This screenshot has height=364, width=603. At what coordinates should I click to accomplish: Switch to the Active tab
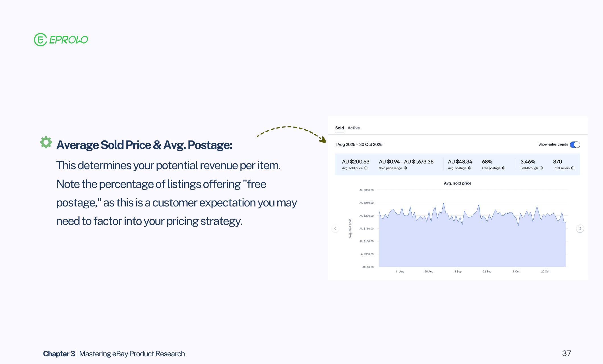click(x=354, y=128)
